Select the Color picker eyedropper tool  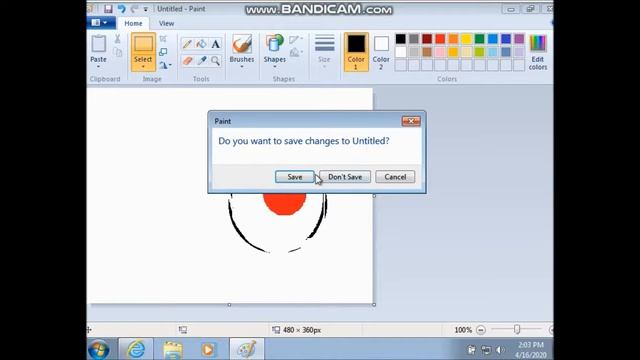pyautogui.click(x=201, y=61)
